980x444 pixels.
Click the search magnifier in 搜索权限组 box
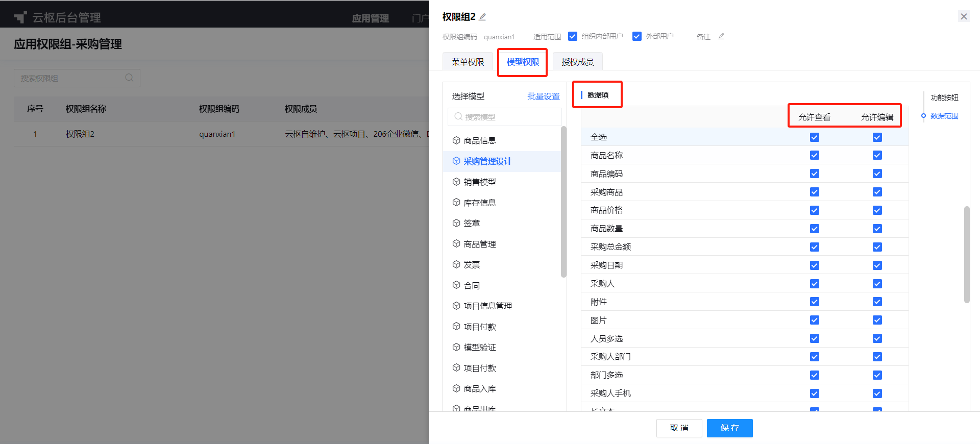point(129,78)
